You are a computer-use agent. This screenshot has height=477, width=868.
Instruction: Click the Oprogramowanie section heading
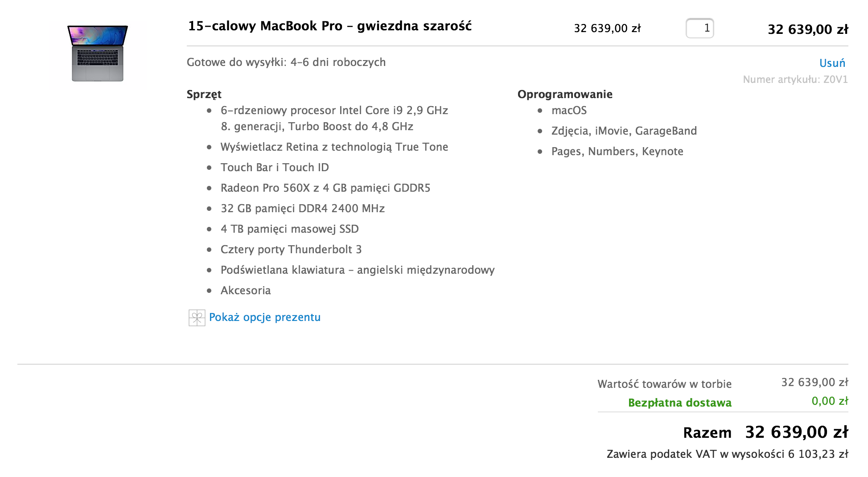[x=565, y=94]
